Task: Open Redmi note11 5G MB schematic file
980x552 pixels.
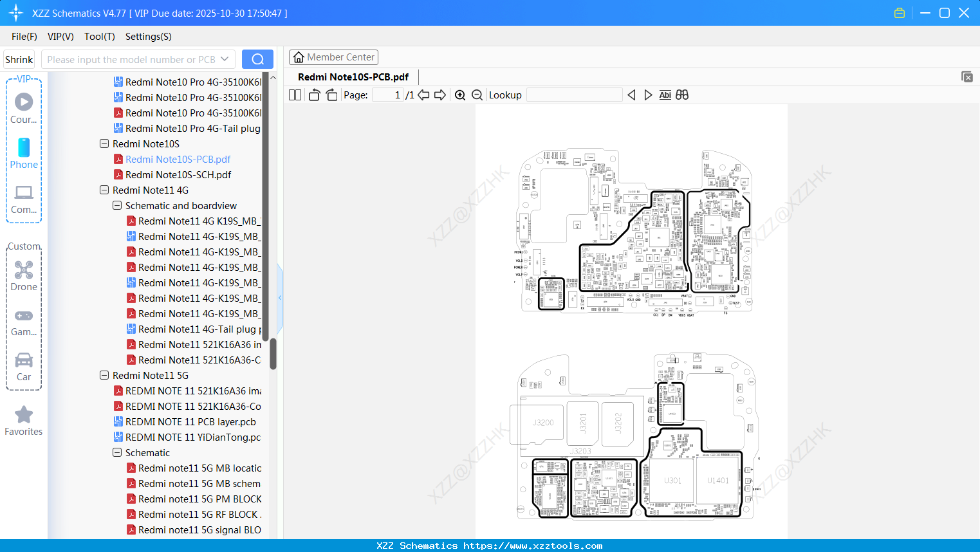Action: coord(194,483)
